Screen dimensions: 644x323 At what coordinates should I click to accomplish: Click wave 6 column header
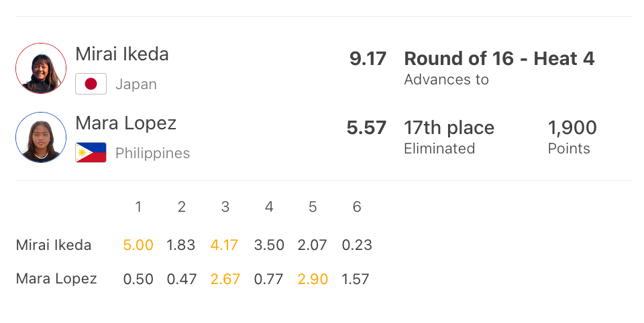(x=356, y=207)
